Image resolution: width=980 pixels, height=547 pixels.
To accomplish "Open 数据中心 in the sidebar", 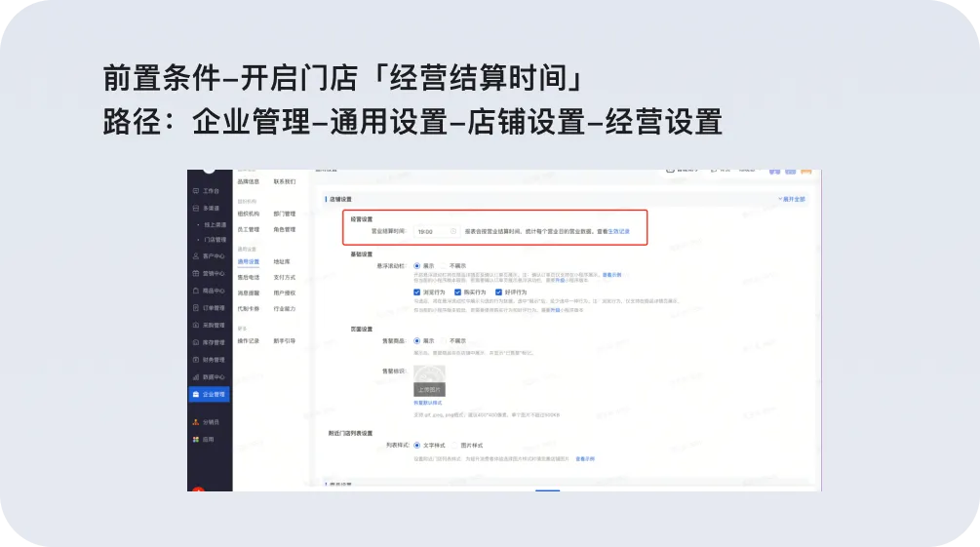I will click(x=210, y=377).
